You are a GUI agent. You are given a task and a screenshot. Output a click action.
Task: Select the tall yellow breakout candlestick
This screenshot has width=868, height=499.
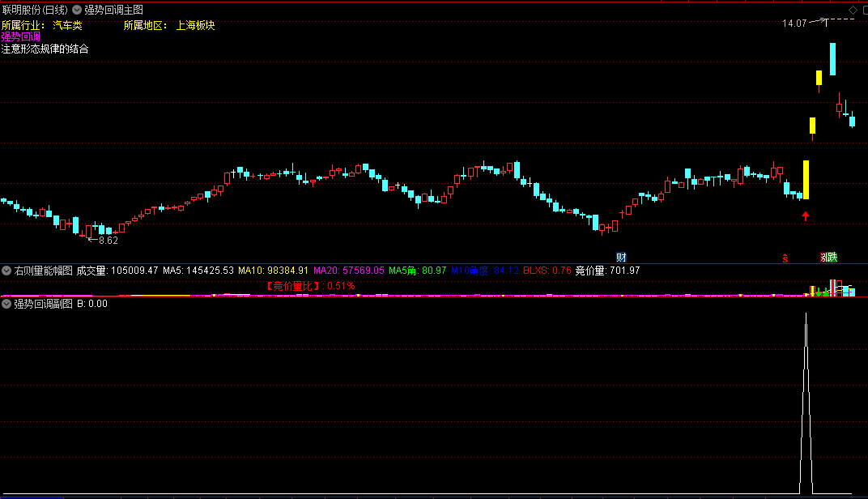[806, 180]
